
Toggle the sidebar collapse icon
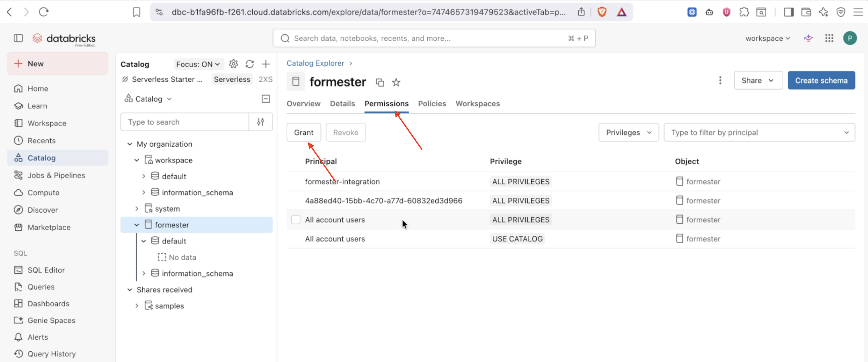tap(18, 38)
